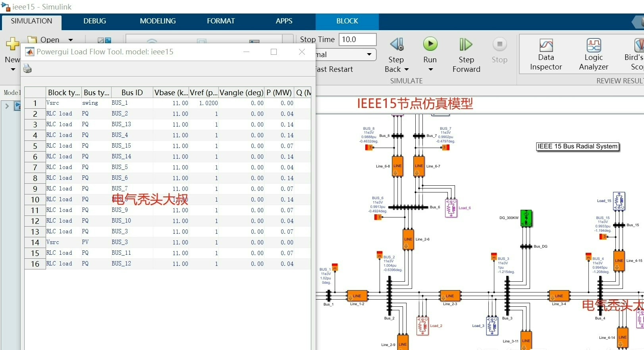Click the Bus ID column header
The width and height of the screenshot is (644, 350).
[x=132, y=92]
